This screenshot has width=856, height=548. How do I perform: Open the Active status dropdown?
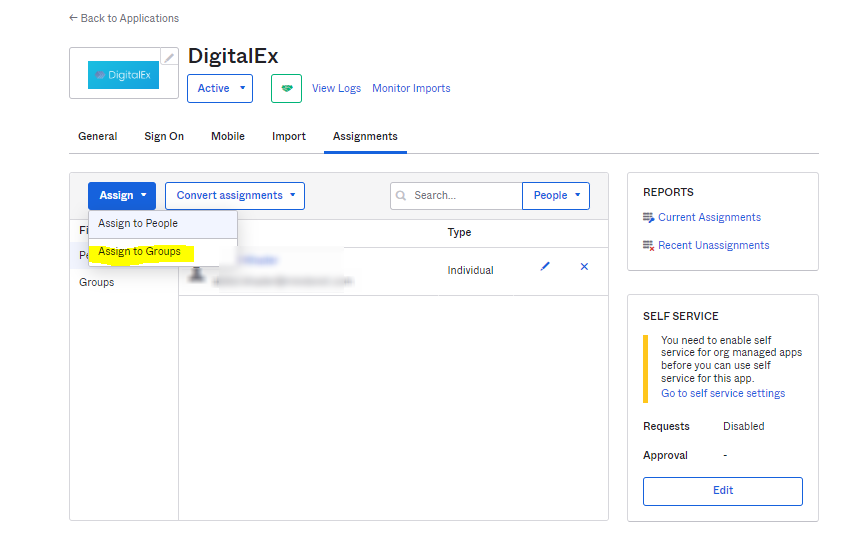click(x=219, y=88)
